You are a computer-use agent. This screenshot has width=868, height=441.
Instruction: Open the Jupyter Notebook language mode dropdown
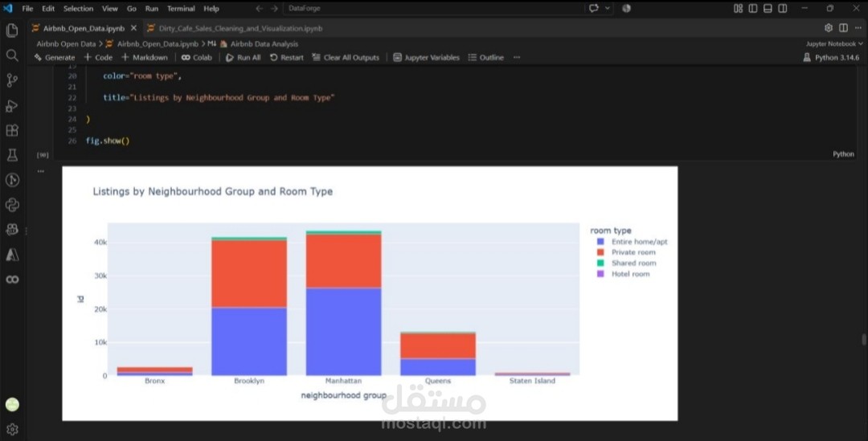[834, 43]
